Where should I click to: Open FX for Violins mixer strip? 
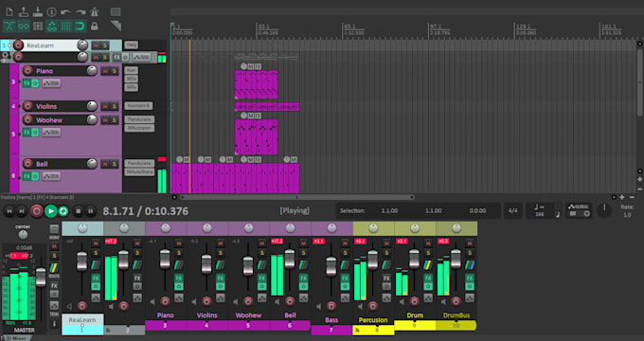pyautogui.click(x=220, y=278)
